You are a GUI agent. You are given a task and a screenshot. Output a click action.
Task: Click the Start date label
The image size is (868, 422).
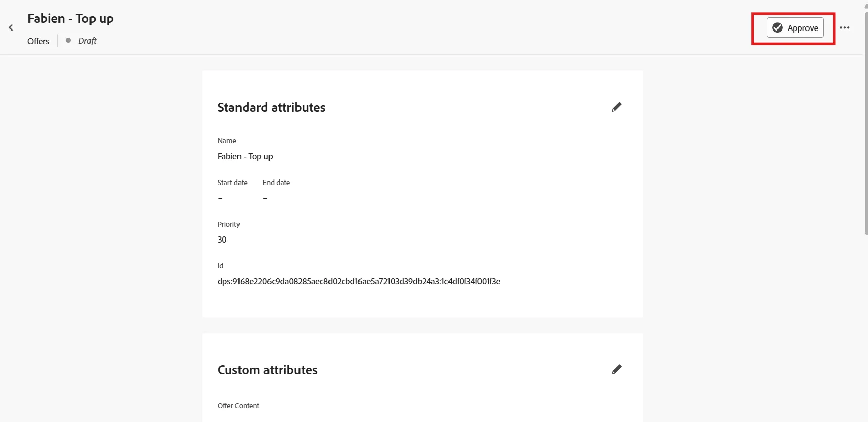pyautogui.click(x=232, y=183)
